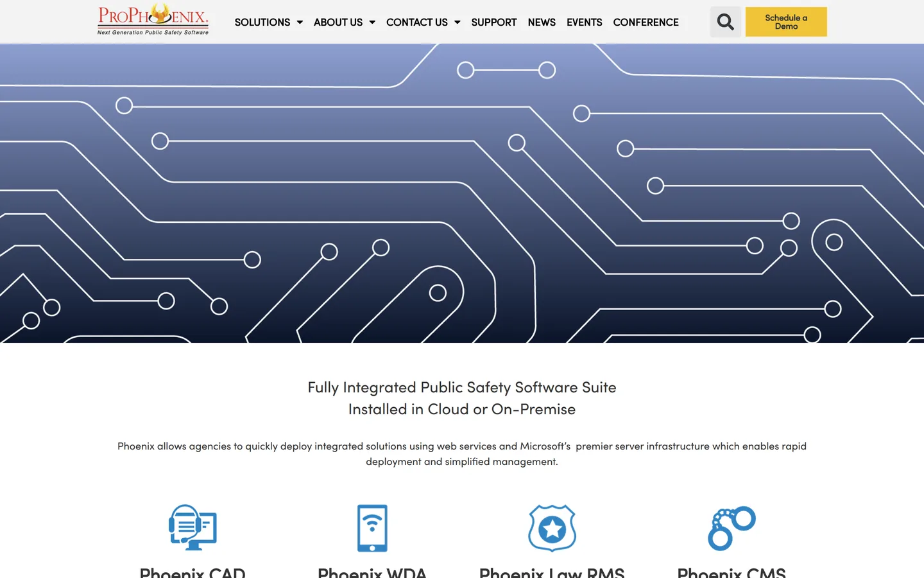
Task: Go to the NEWS page
Action: click(x=542, y=22)
